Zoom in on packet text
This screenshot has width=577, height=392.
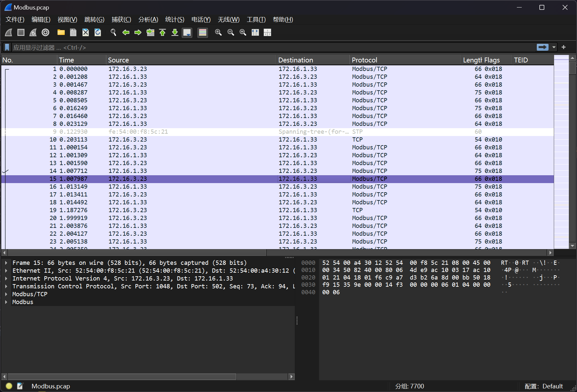coord(218,32)
